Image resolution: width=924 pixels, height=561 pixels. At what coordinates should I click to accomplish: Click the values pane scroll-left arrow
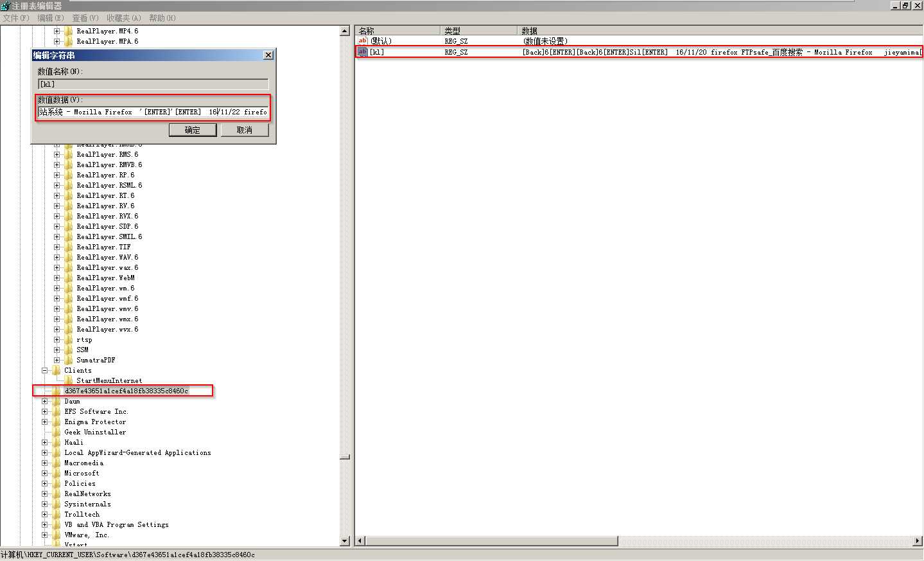pyautogui.click(x=360, y=541)
